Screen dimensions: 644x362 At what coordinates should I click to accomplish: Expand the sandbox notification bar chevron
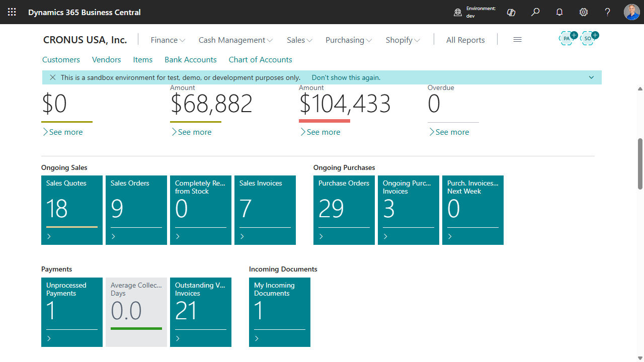591,77
